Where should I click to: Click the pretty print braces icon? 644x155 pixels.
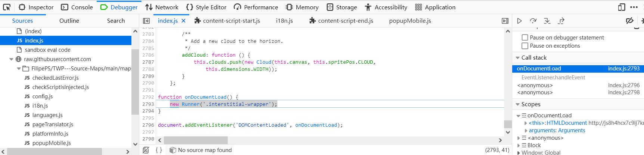(159, 150)
